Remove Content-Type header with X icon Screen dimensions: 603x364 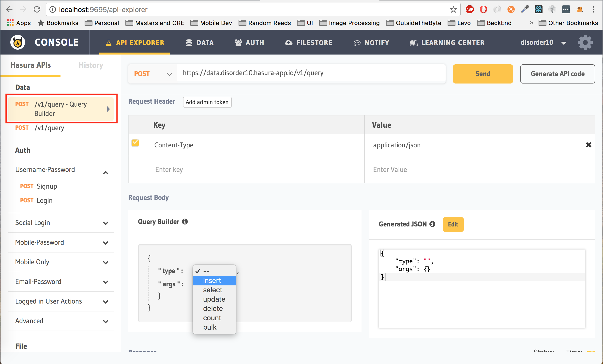pos(588,145)
